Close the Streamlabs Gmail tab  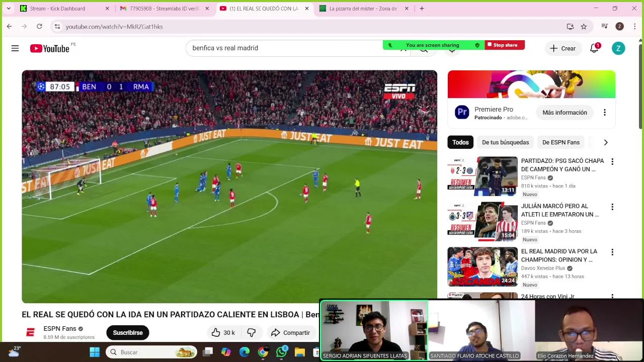pos(207,9)
